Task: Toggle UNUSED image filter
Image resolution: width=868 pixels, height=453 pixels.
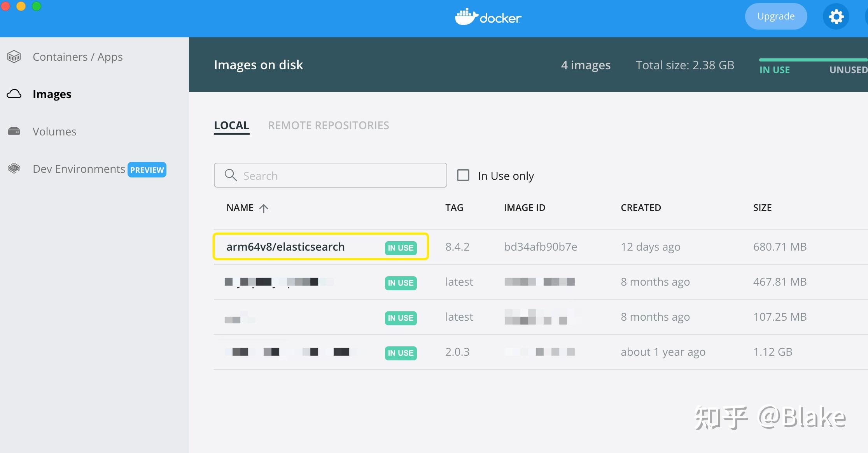Action: (848, 70)
